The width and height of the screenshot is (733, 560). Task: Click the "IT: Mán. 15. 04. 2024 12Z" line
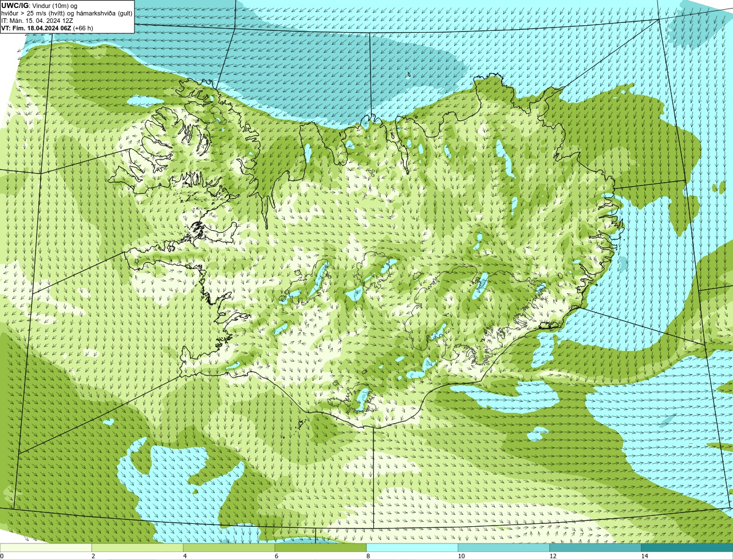tap(37, 20)
